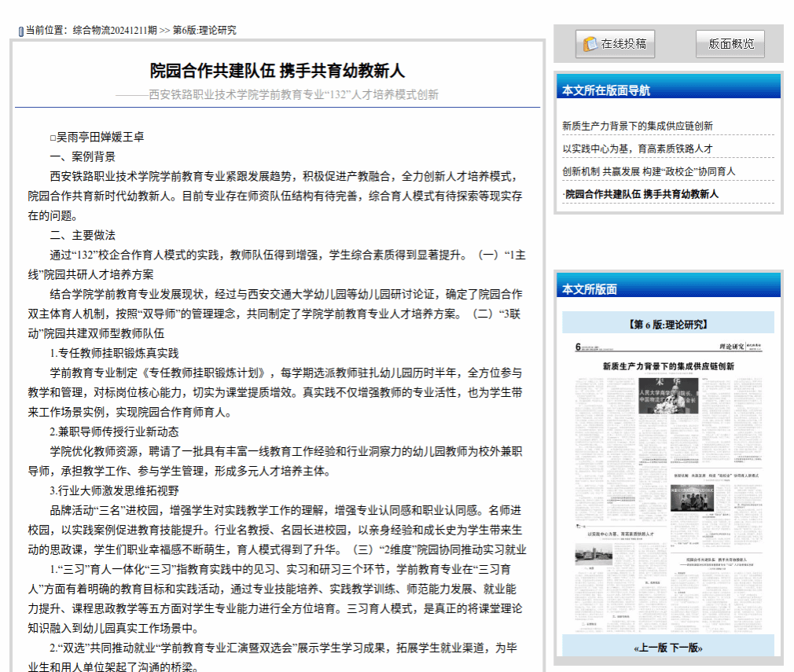The image size is (794, 672).
Task: Click thumbnail headline 新质生产力背景下的集成供应链创新
Action: [x=668, y=366]
